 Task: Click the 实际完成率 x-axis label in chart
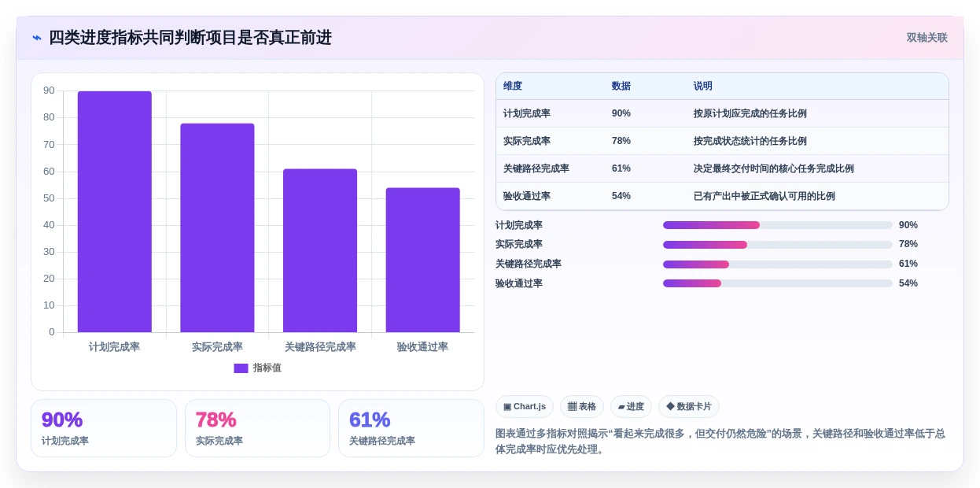tap(217, 347)
